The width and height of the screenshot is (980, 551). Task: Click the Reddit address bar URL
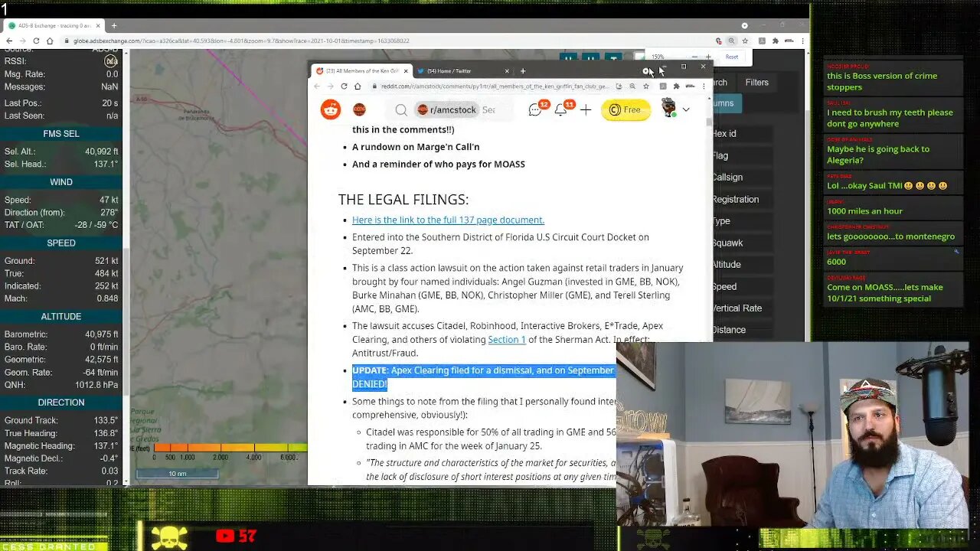pos(495,86)
